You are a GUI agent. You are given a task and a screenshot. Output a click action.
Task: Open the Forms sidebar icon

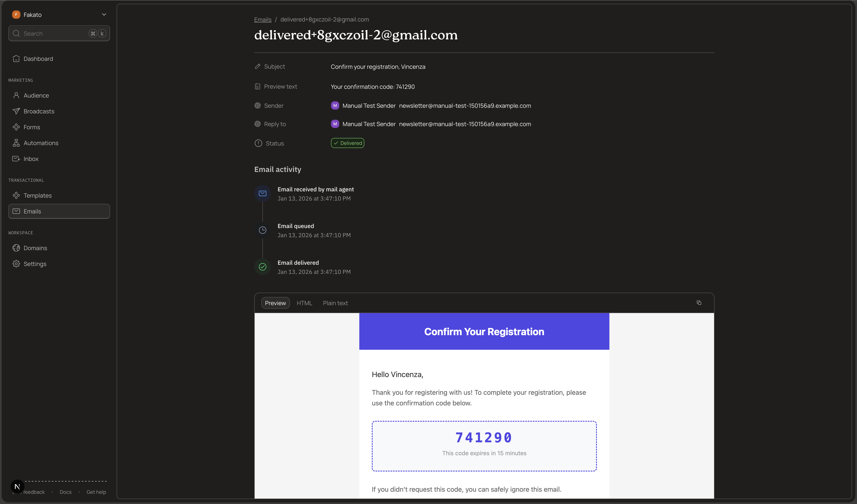coord(16,127)
